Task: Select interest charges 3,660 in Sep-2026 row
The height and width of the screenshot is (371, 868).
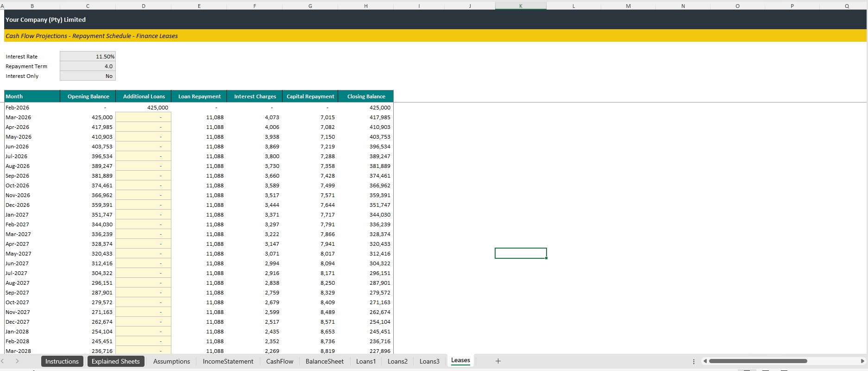Action: [254, 176]
